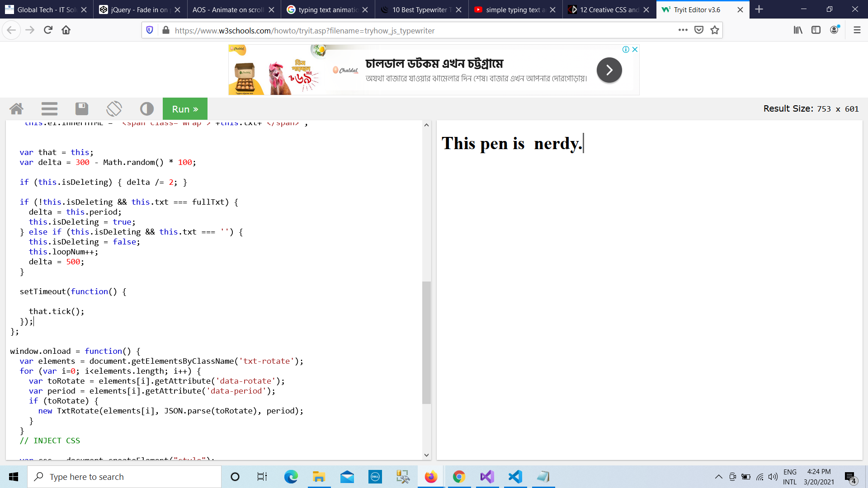Click the rotate orientation icon

point(114,109)
